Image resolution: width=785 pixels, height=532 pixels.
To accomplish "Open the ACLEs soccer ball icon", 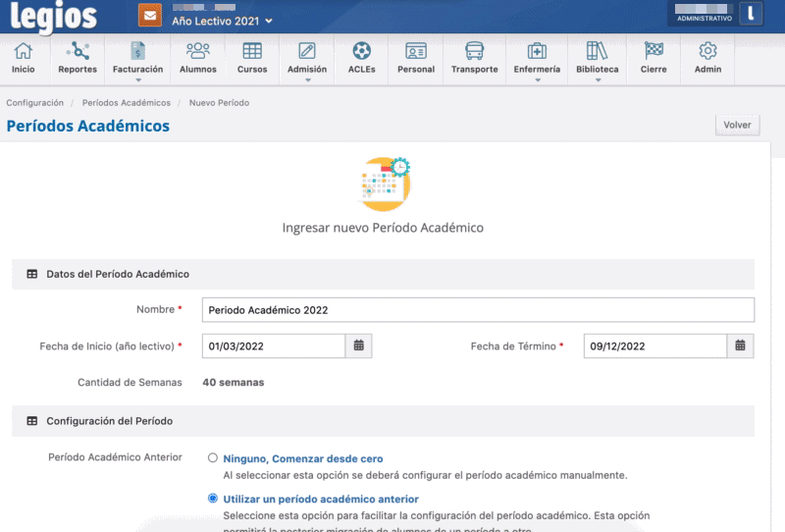I will (x=361, y=58).
